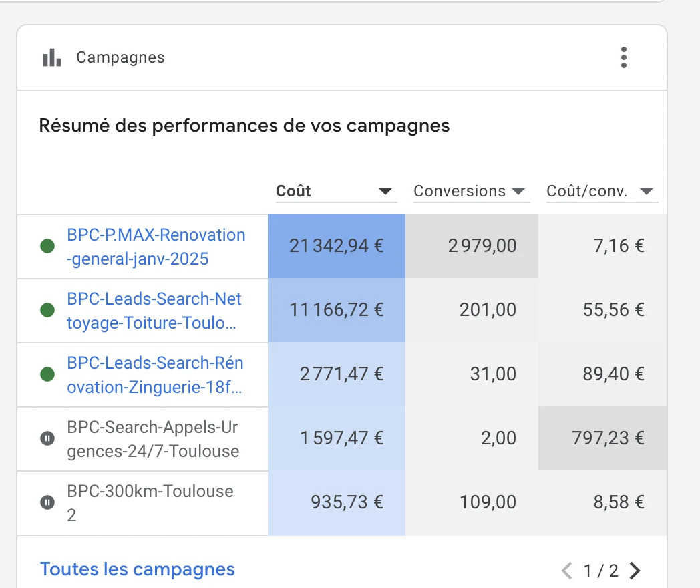Click cost cell 935,73 €
The width and height of the screenshot is (700, 588).
(x=337, y=502)
